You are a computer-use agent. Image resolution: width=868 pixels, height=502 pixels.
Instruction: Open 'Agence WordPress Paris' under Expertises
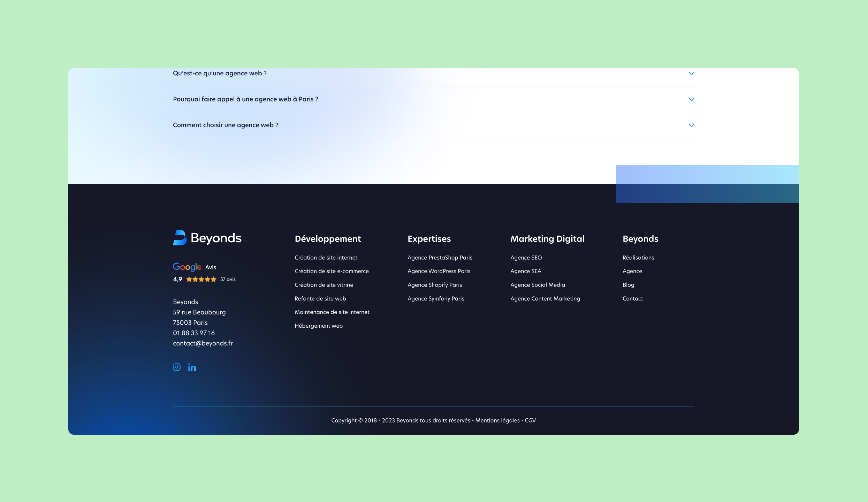click(x=439, y=271)
